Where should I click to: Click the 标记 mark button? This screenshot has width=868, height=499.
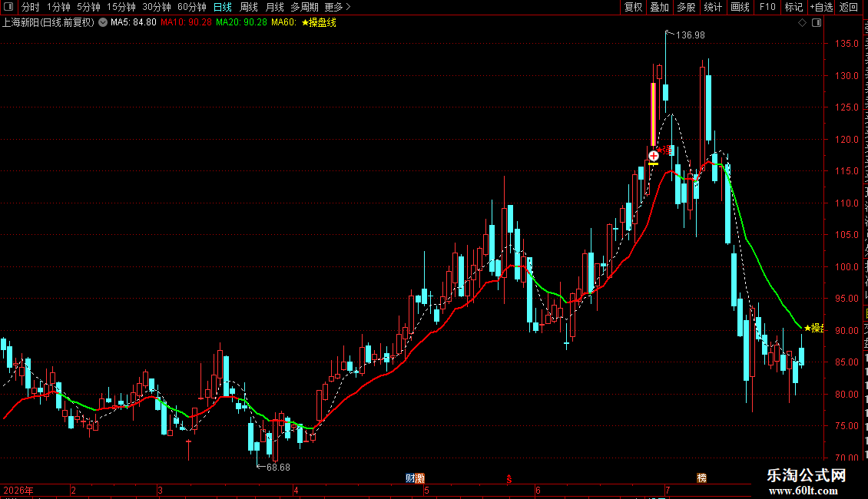[x=793, y=7]
